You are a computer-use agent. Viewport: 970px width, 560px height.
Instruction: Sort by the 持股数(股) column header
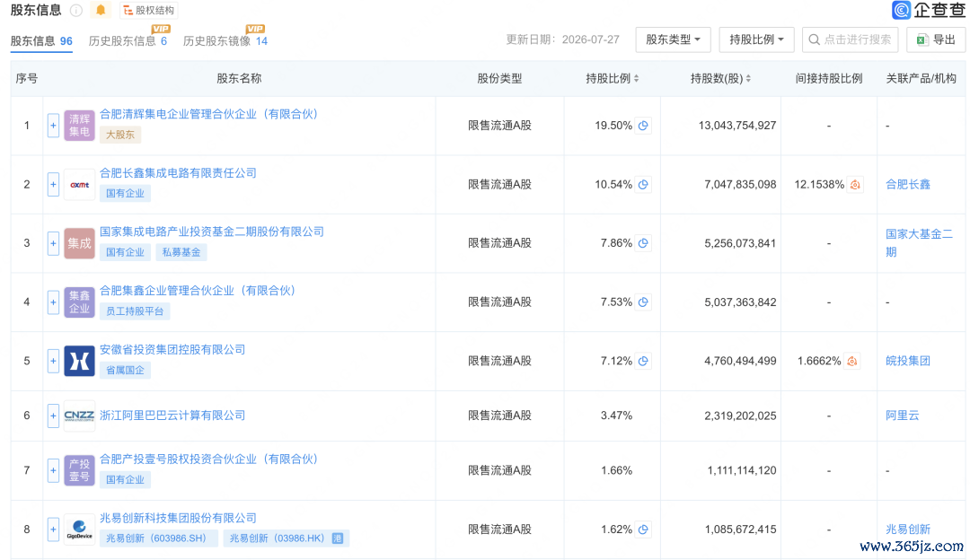[x=720, y=78]
